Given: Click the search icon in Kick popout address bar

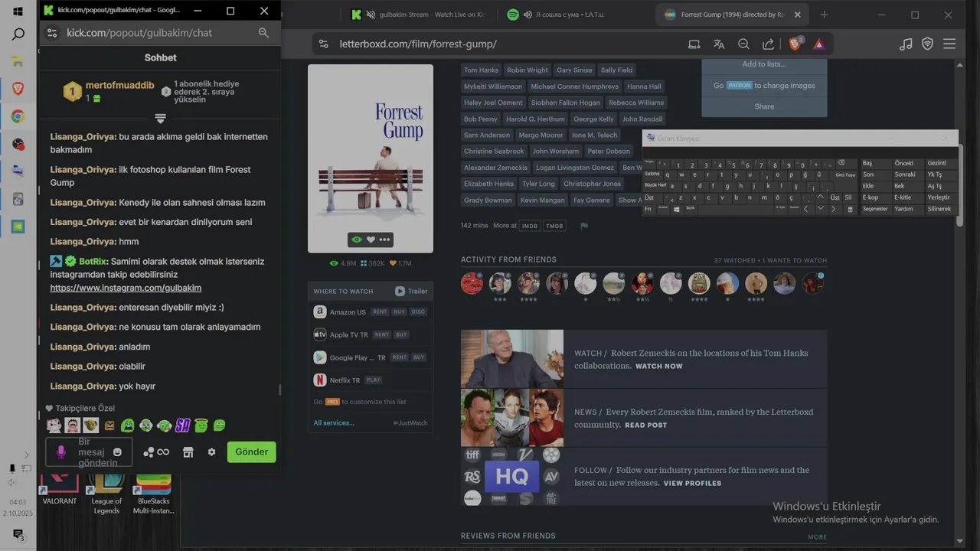Looking at the screenshot, I should tap(263, 33).
